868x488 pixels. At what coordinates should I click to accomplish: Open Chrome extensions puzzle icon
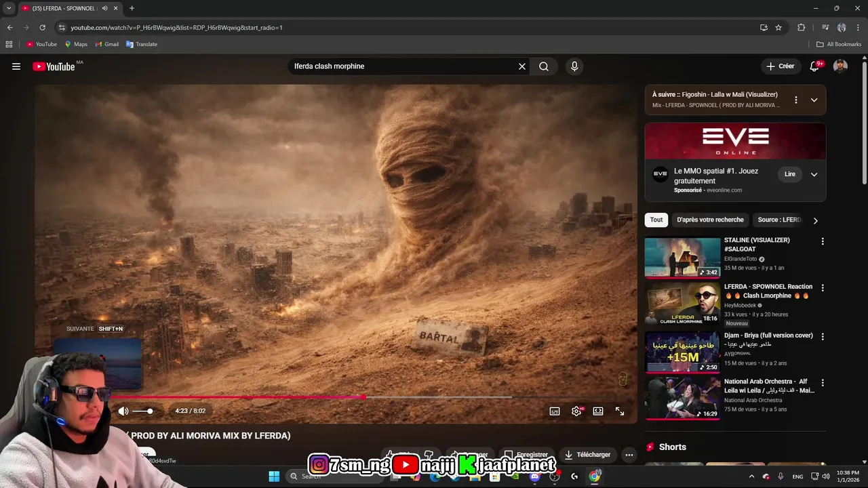tap(801, 27)
